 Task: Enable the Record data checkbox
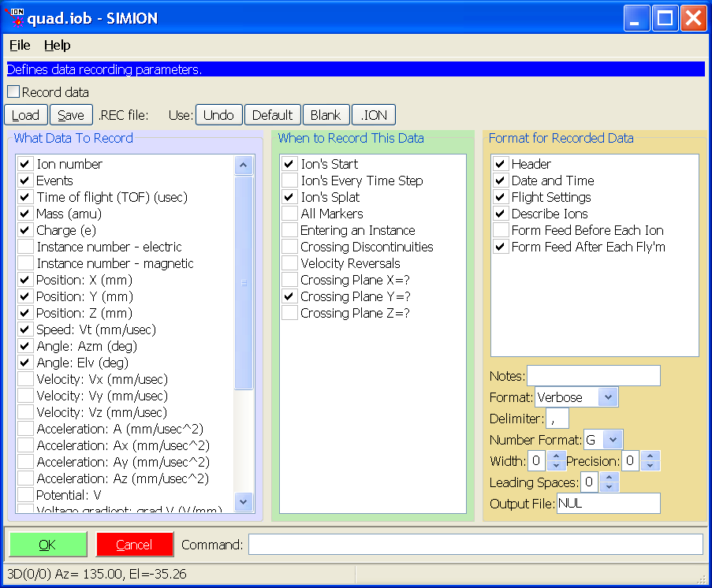point(13,91)
